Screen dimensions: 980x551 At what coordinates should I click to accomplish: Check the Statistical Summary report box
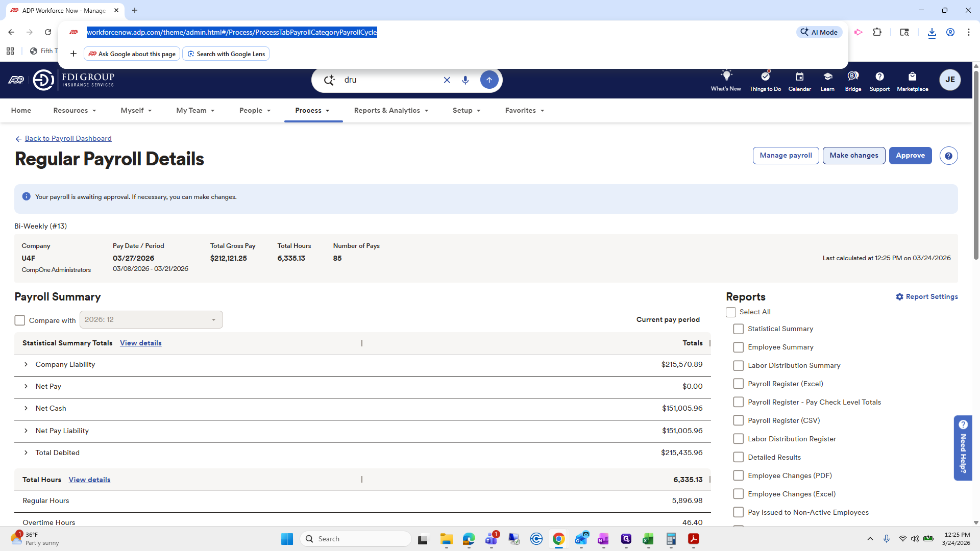tap(738, 329)
